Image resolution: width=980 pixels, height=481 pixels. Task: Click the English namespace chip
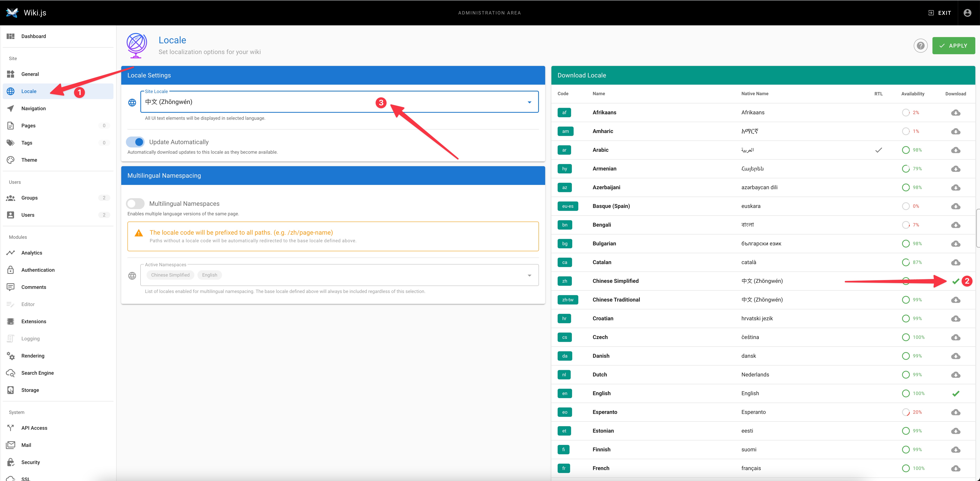point(210,275)
